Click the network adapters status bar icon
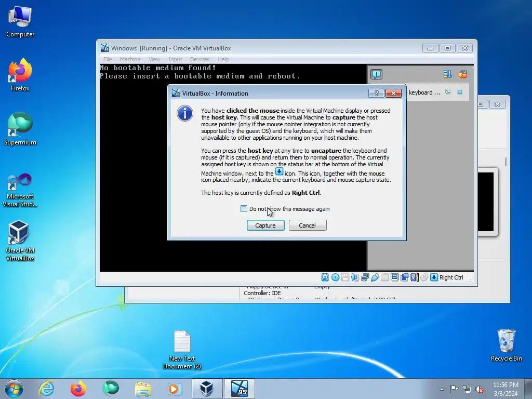Screen dimensions: 532x399 click(365, 277)
